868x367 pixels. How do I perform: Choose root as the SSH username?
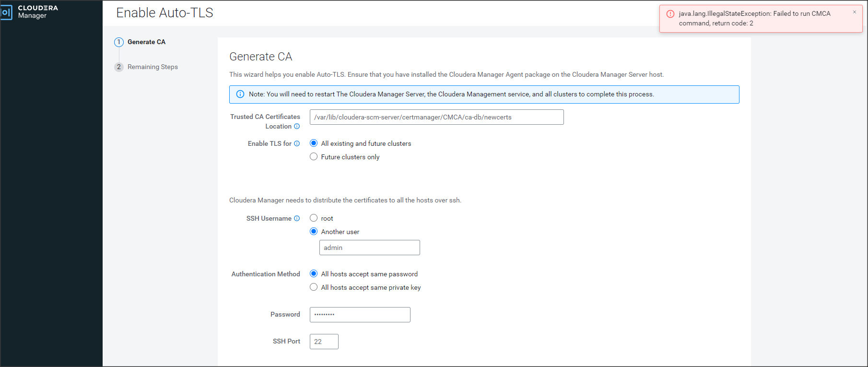[x=314, y=218]
